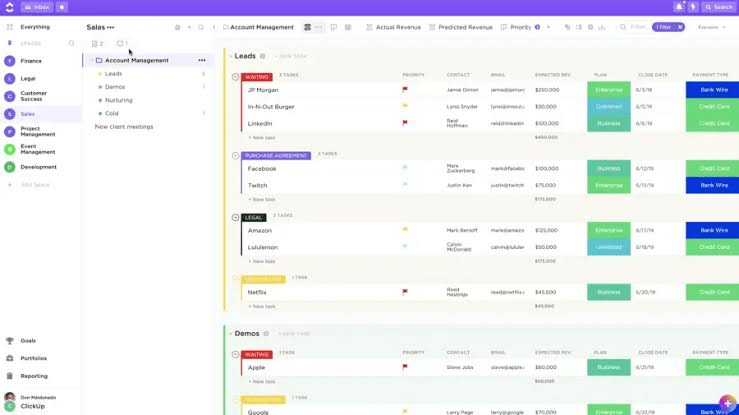Screen dimensions: 739x415
Task: Switch to the List view icon
Action: pyautogui.click(x=307, y=27)
